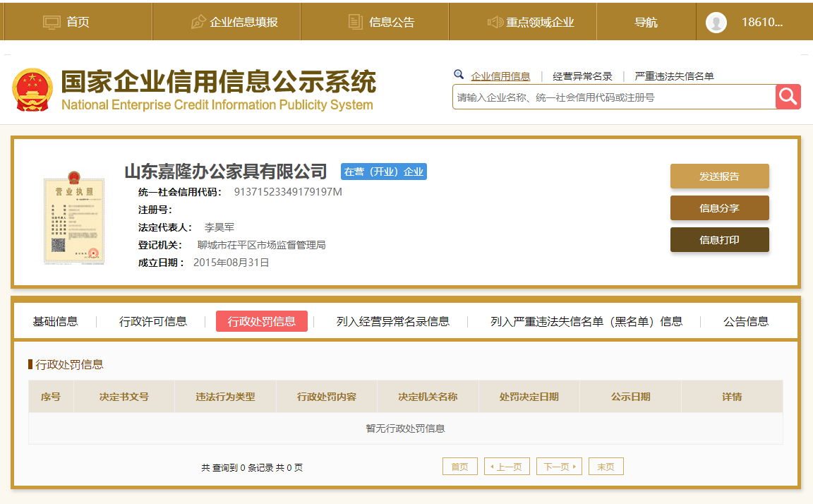The width and height of the screenshot is (813, 504).
Task: Click the 信息分享 button
Action: pyautogui.click(x=719, y=208)
